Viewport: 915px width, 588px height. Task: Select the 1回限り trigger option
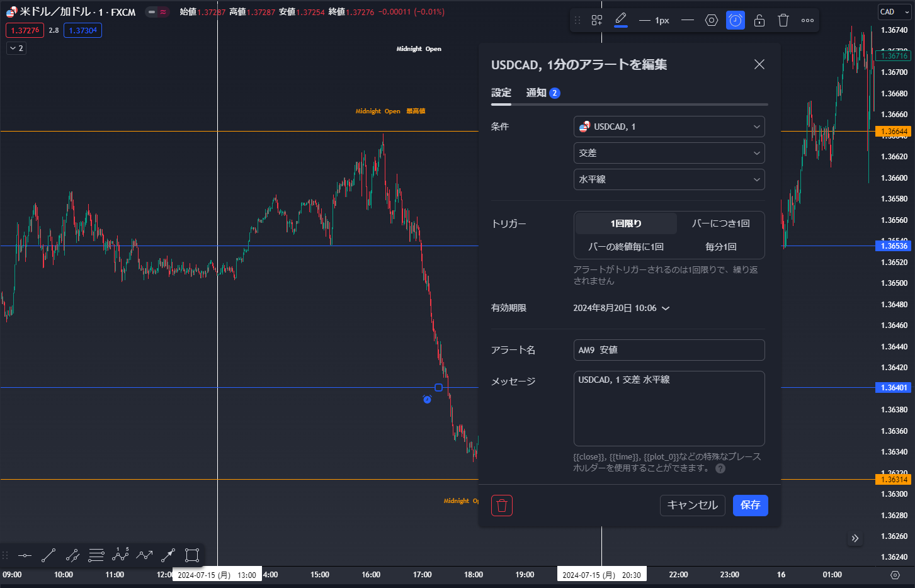coord(626,223)
